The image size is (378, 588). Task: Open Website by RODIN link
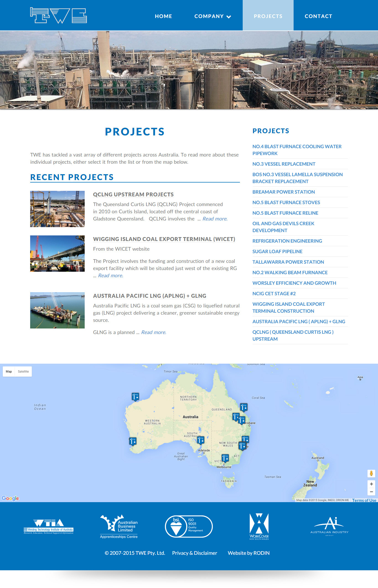pyautogui.click(x=248, y=553)
